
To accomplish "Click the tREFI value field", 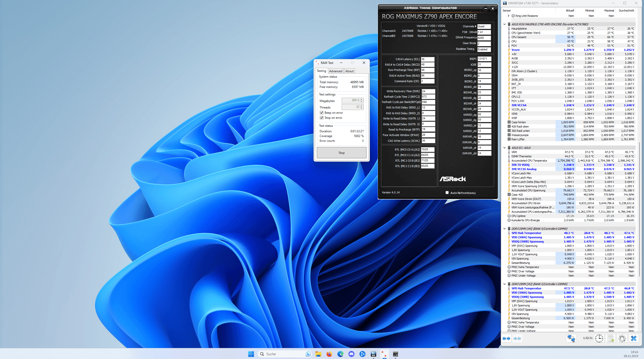I will click(x=484, y=59).
